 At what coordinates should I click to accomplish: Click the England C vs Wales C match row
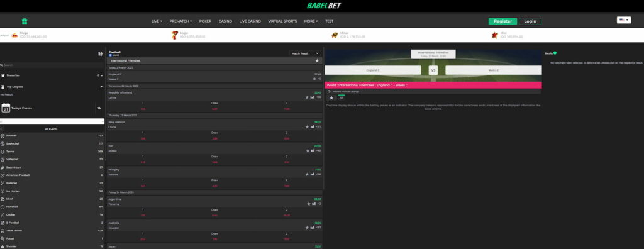click(x=215, y=77)
